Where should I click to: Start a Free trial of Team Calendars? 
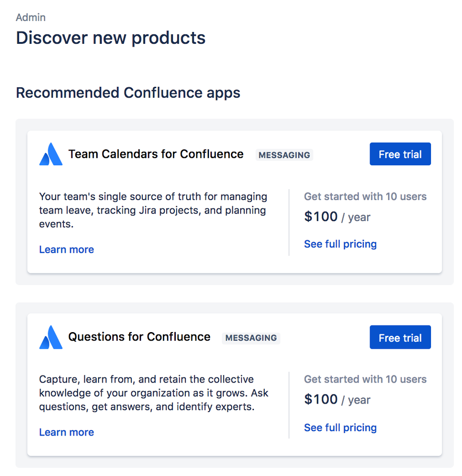pos(400,153)
